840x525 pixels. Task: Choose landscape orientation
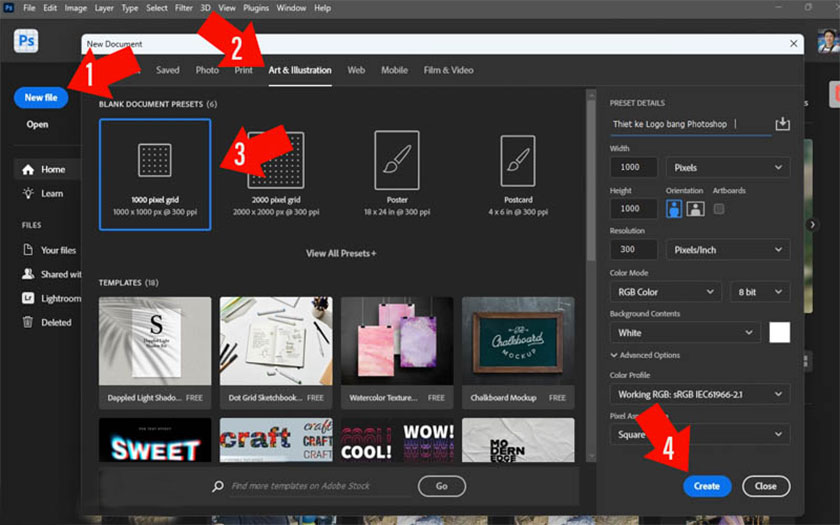pyautogui.click(x=695, y=209)
